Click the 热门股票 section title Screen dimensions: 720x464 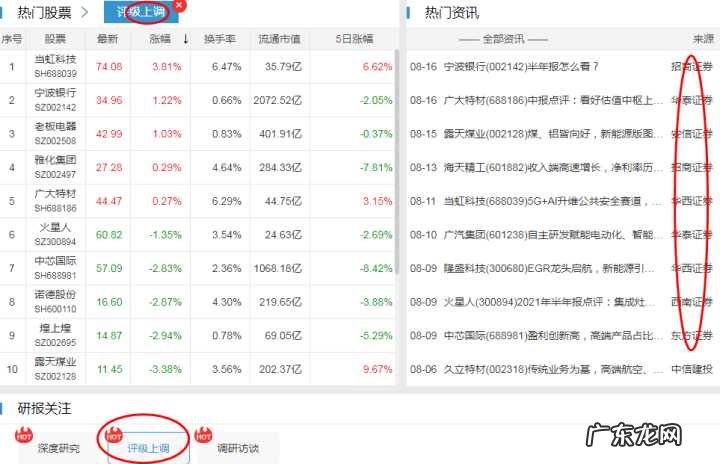click(x=45, y=13)
